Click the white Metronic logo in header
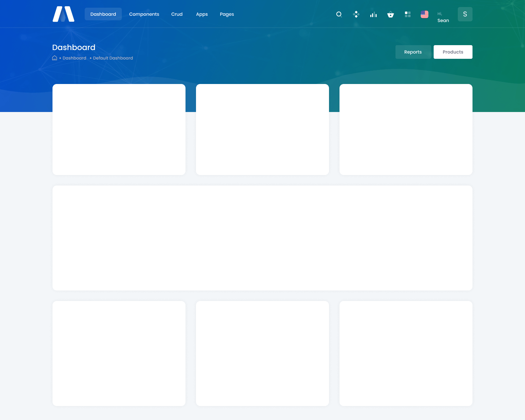The width and height of the screenshot is (525, 420). pyautogui.click(x=63, y=14)
